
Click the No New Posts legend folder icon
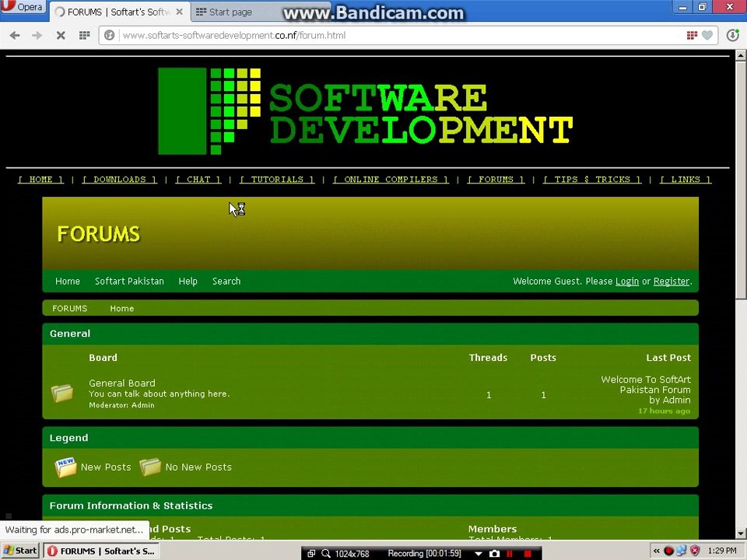click(x=150, y=467)
